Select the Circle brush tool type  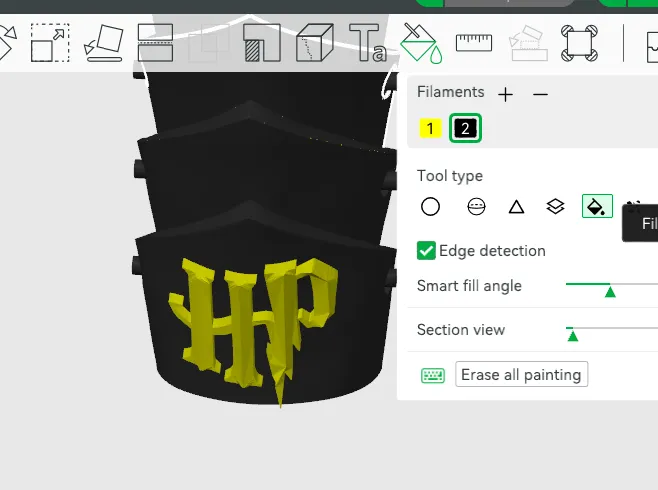(430, 206)
